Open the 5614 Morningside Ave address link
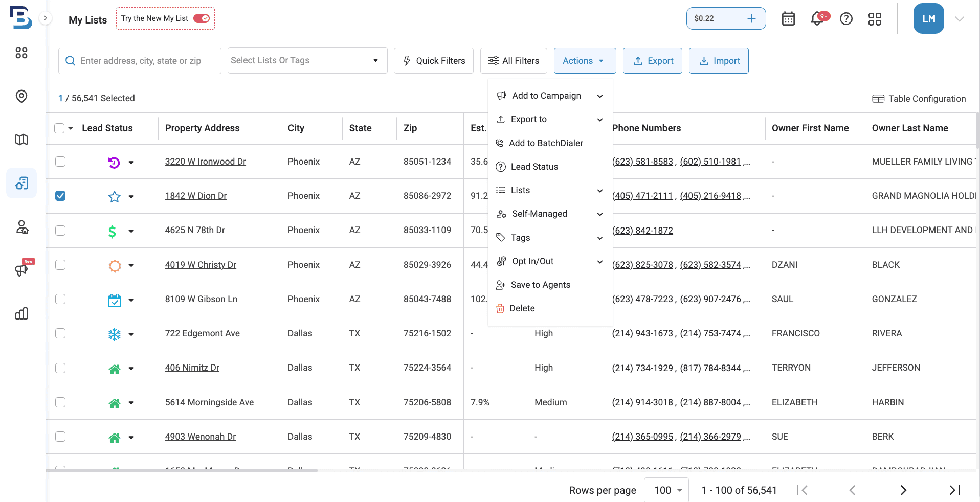This screenshot has height=502, width=980. pyautogui.click(x=209, y=402)
